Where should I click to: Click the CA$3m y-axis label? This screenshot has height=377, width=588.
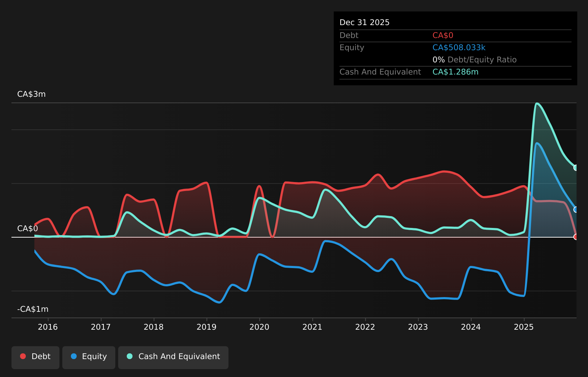pos(32,94)
